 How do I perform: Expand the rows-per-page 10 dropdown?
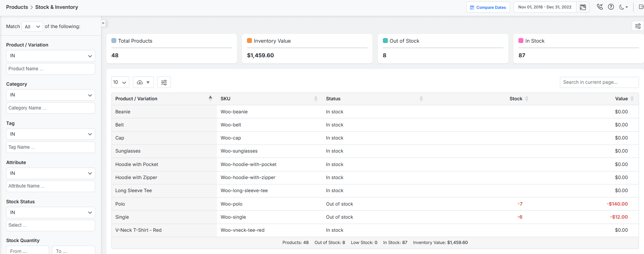tap(120, 82)
